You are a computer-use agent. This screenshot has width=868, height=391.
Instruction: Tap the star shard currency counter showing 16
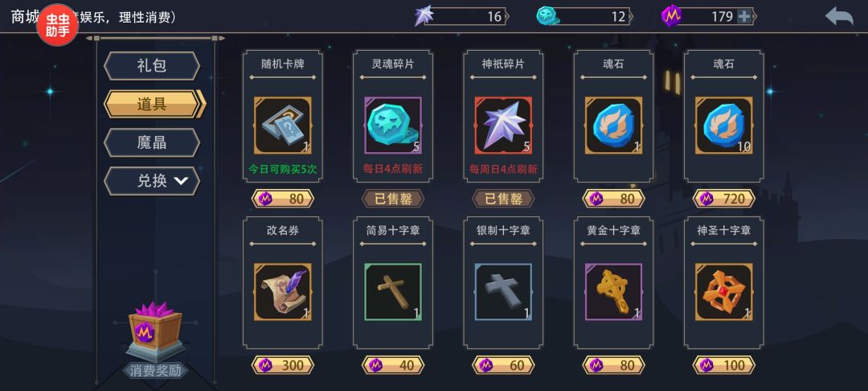(x=461, y=17)
